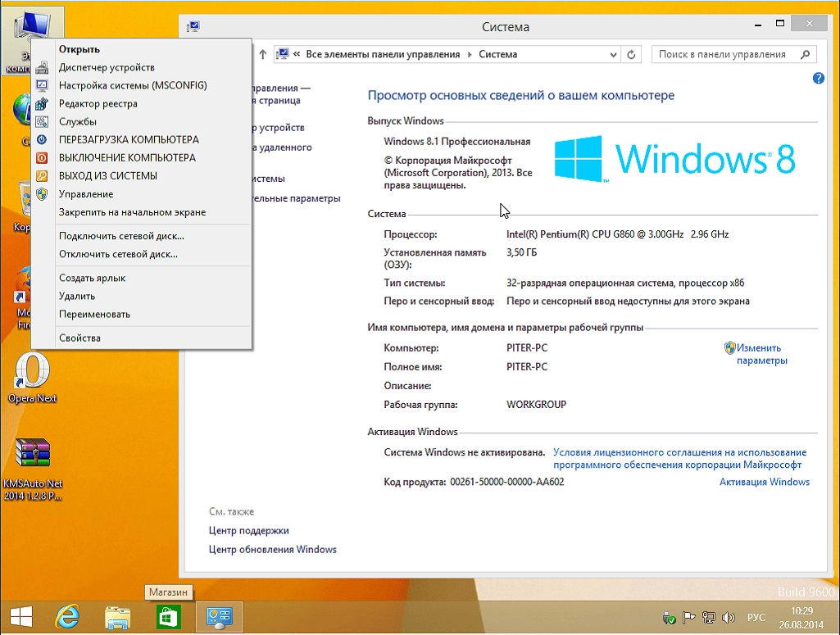Expand address bar history dropdown
Image resolution: width=840 pixels, height=635 pixels.
613,55
